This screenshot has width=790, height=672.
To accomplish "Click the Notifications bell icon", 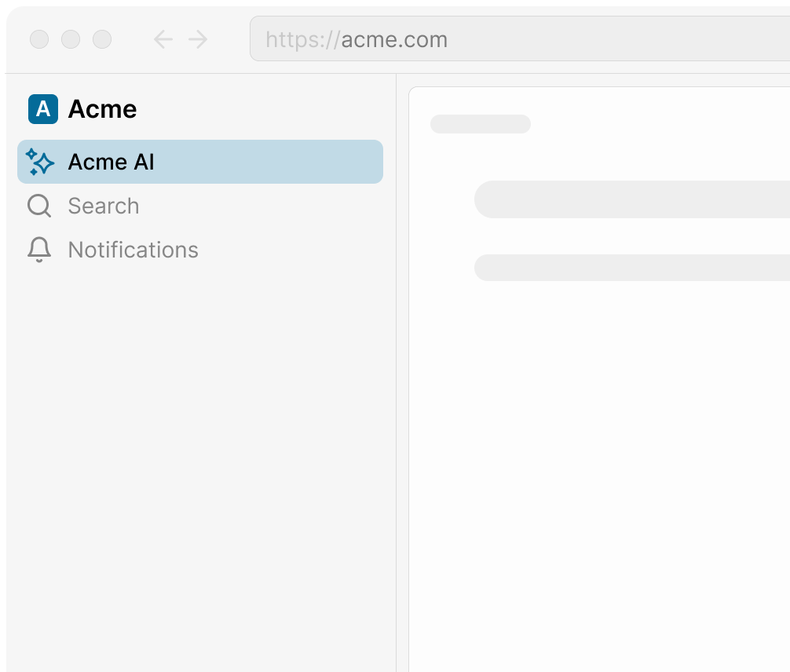I will click(39, 250).
